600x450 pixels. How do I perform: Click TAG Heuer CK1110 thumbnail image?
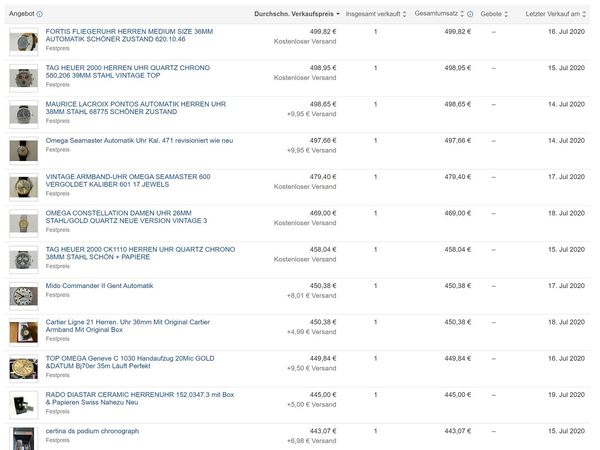[x=24, y=260]
